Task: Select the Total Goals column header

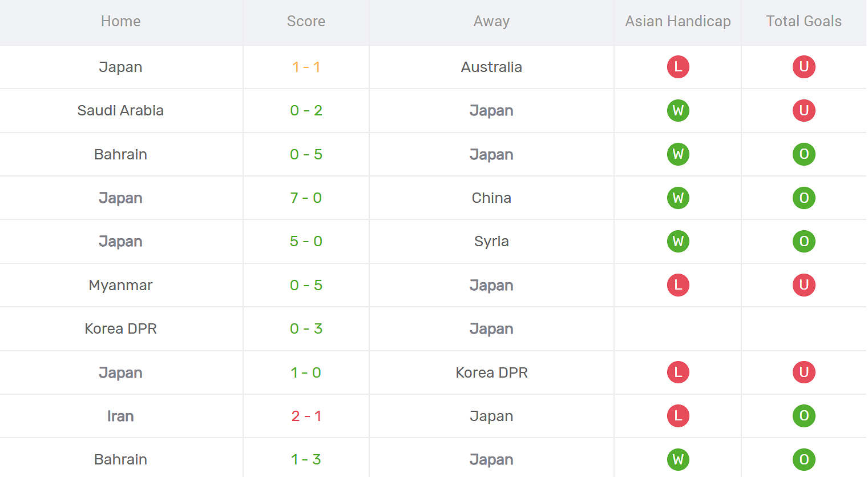Action: coord(804,21)
